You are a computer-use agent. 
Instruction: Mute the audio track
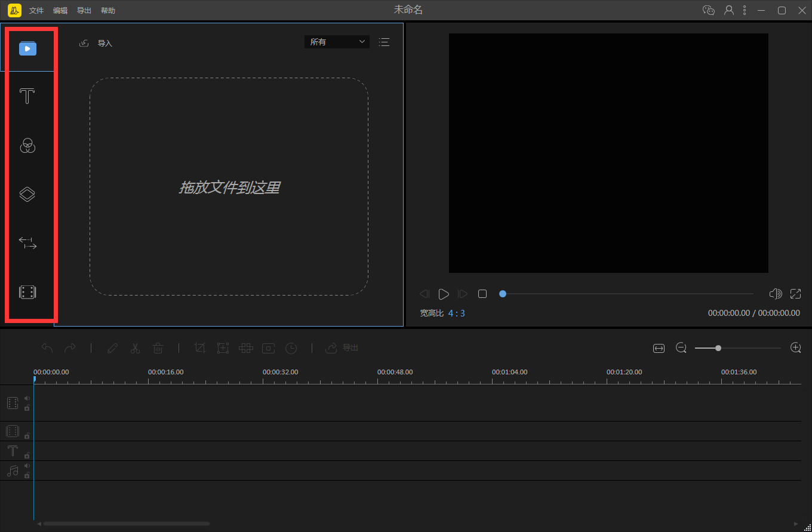[27, 466]
